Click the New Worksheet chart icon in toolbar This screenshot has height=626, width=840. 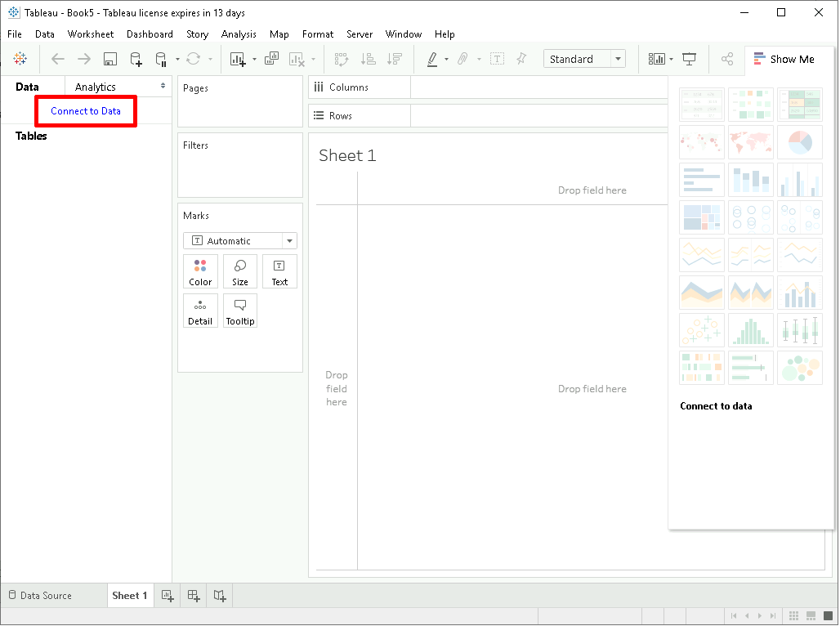pyautogui.click(x=237, y=59)
